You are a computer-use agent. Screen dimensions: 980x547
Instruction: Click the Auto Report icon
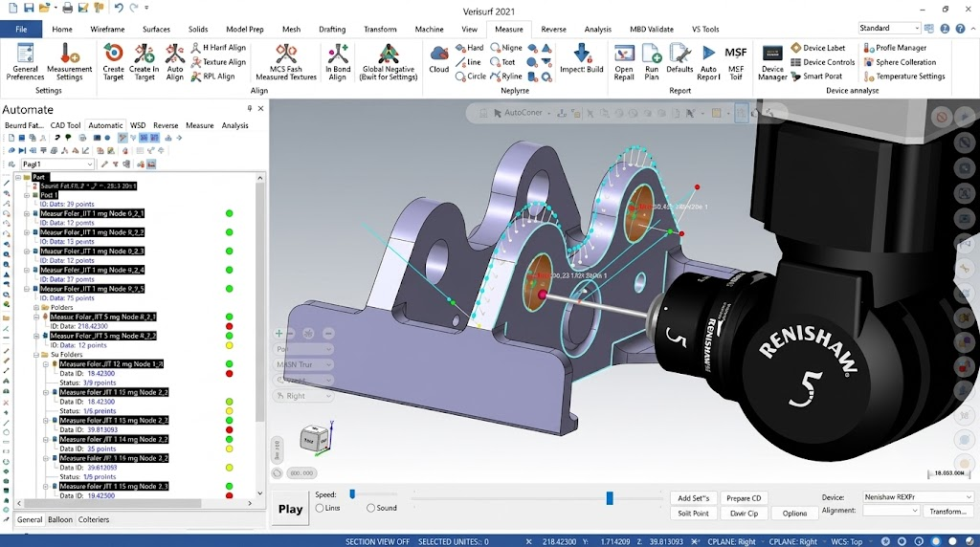pyautogui.click(x=708, y=61)
